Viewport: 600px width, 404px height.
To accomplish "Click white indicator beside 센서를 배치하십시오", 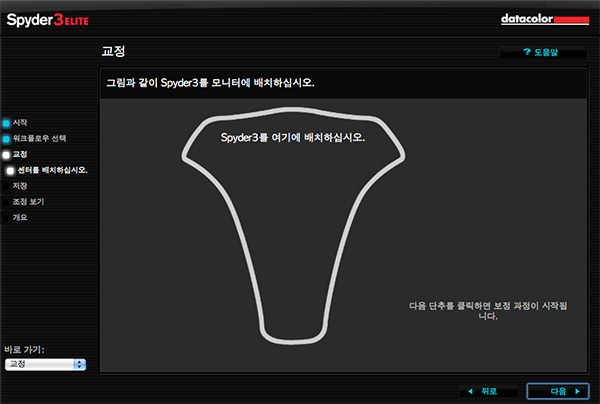I will tap(11, 170).
